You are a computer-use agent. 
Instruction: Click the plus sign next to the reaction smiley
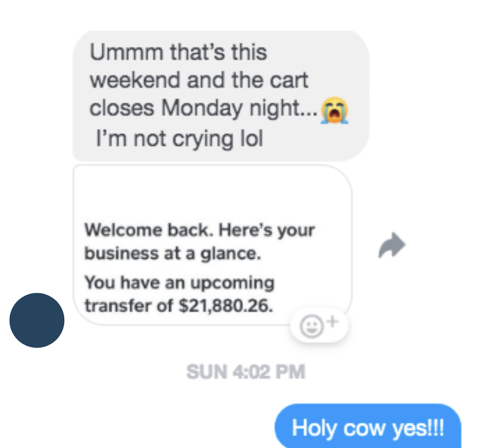point(333,322)
